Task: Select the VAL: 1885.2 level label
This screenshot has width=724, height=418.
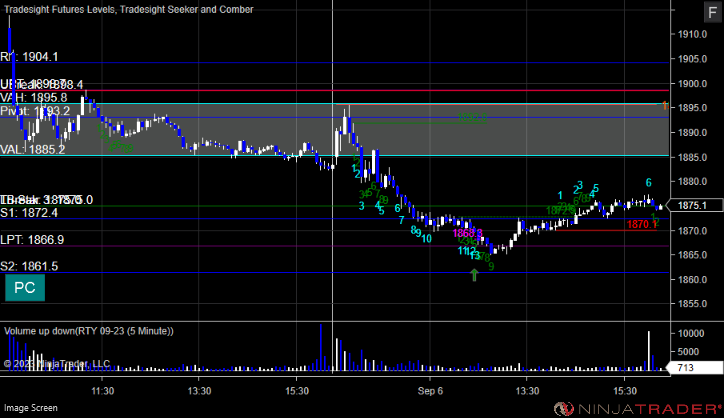Action: pos(33,150)
